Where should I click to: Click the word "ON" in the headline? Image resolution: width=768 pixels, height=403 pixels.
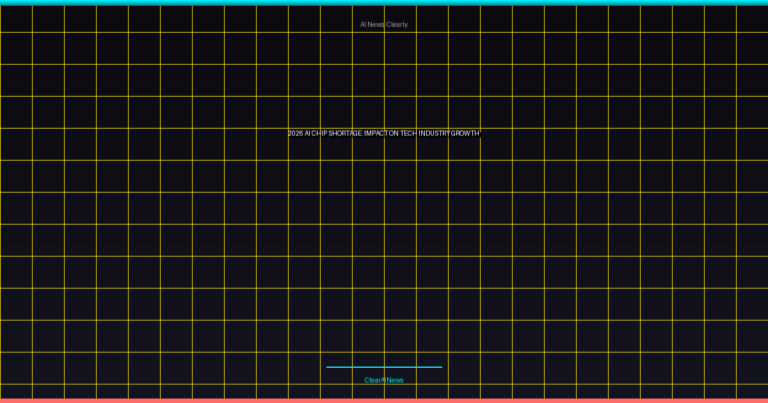coord(391,133)
